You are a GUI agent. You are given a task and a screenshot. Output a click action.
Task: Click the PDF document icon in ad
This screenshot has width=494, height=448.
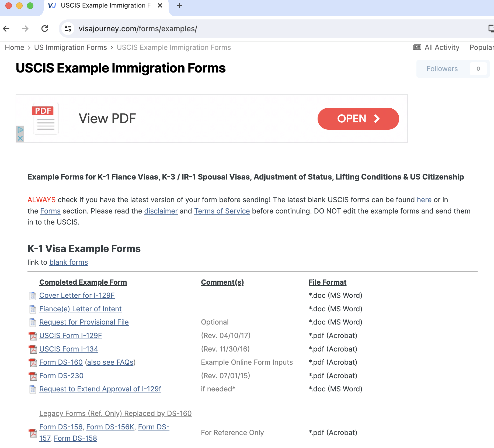[46, 119]
